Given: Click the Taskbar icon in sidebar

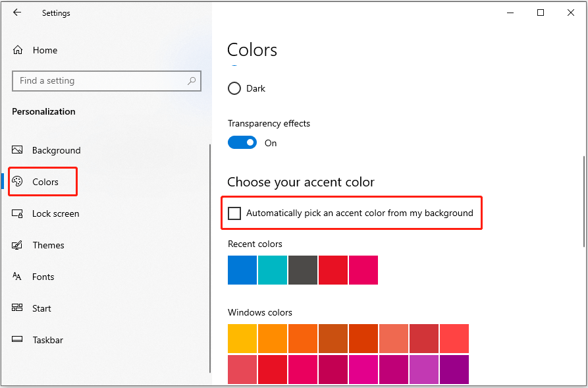Looking at the screenshot, I should (18, 340).
